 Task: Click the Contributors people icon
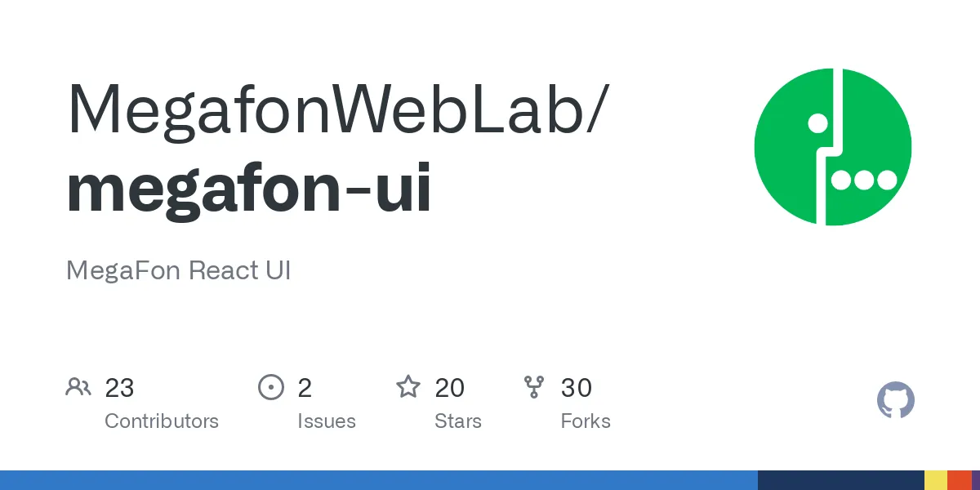point(78,387)
